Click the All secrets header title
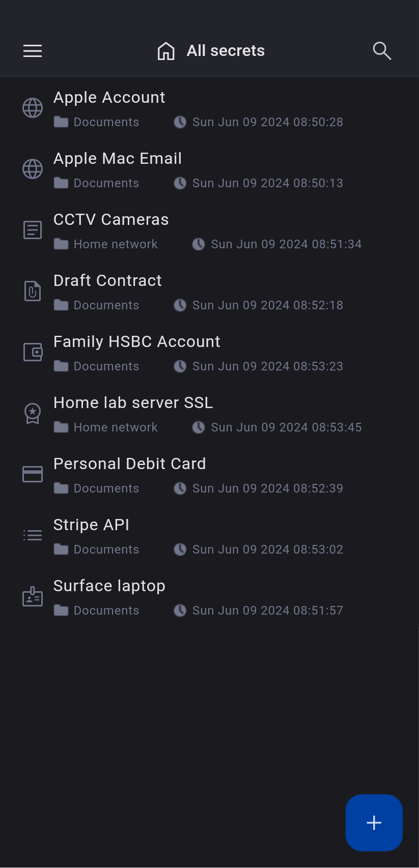This screenshot has width=419, height=868. 226,51
